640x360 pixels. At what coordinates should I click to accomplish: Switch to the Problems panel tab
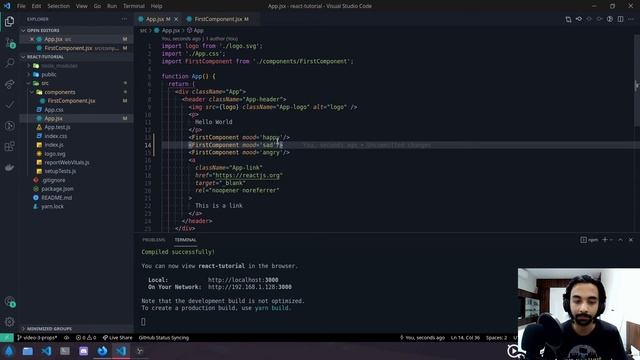153,240
